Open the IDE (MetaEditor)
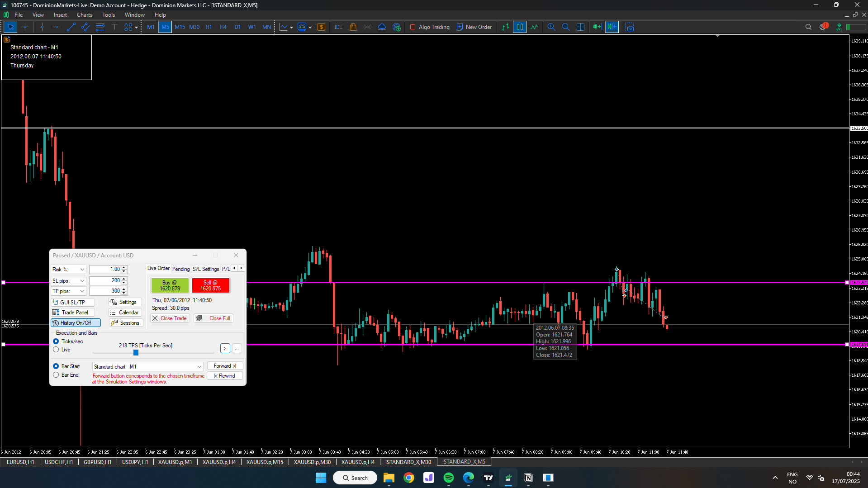The image size is (868, 488). [x=338, y=27]
